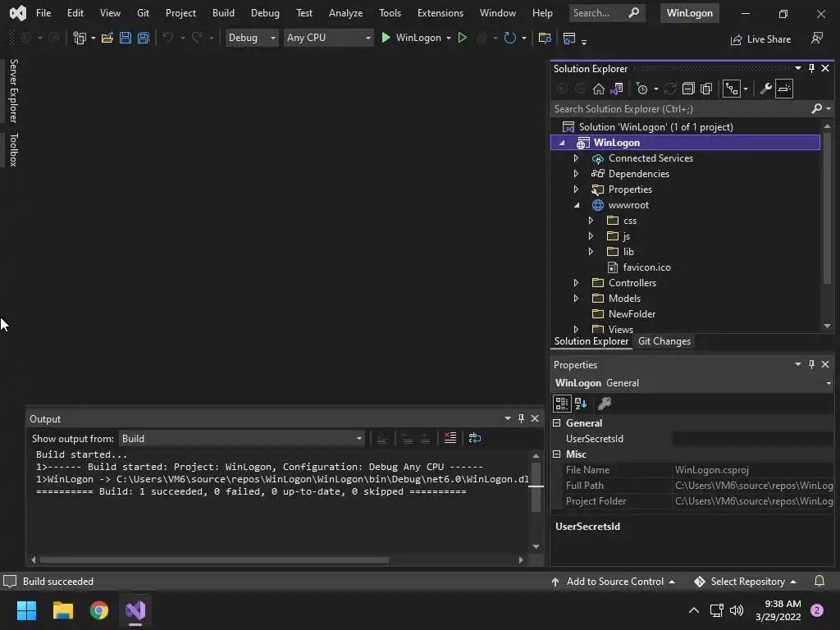Click the Pending Changes Filter clock icon
The image size is (840, 630).
[641, 89]
